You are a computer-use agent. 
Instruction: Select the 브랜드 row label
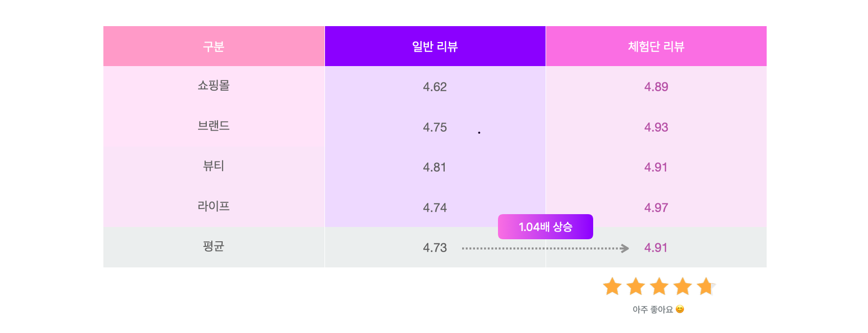tap(214, 126)
